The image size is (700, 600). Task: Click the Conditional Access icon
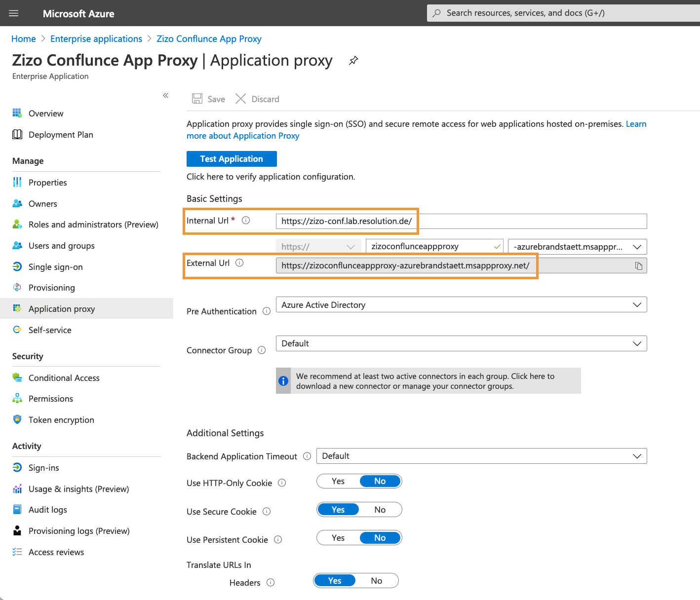[x=17, y=377]
